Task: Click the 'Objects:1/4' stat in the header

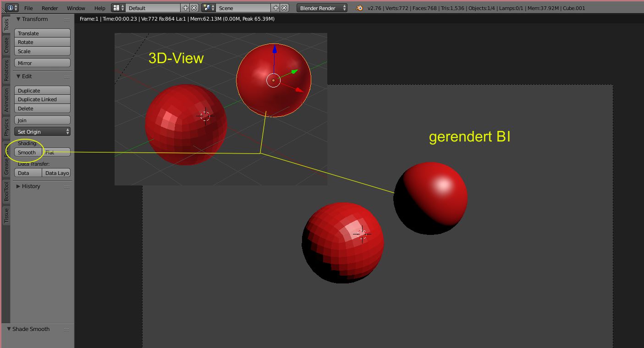Action: [482, 8]
